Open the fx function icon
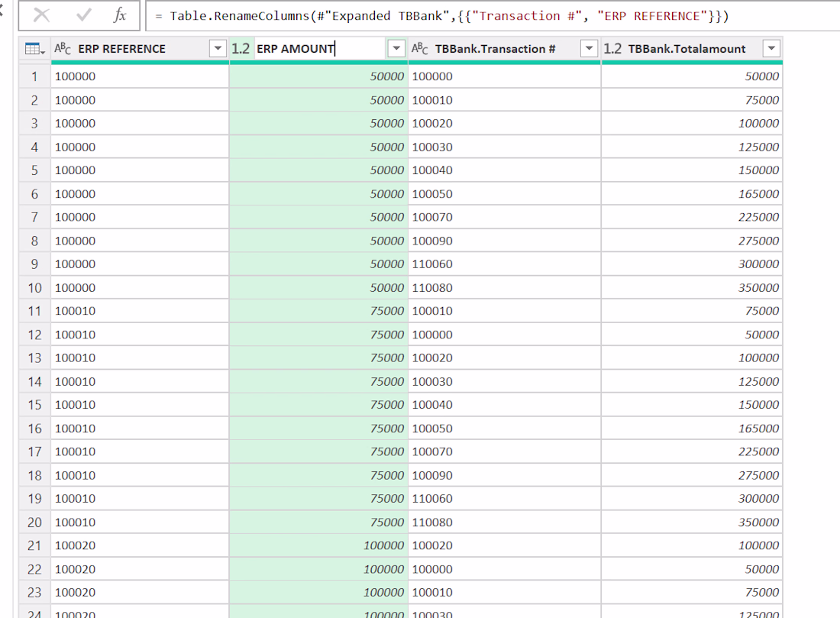The width and height of the screenshot is (840, 618). [x=120, y=15]
